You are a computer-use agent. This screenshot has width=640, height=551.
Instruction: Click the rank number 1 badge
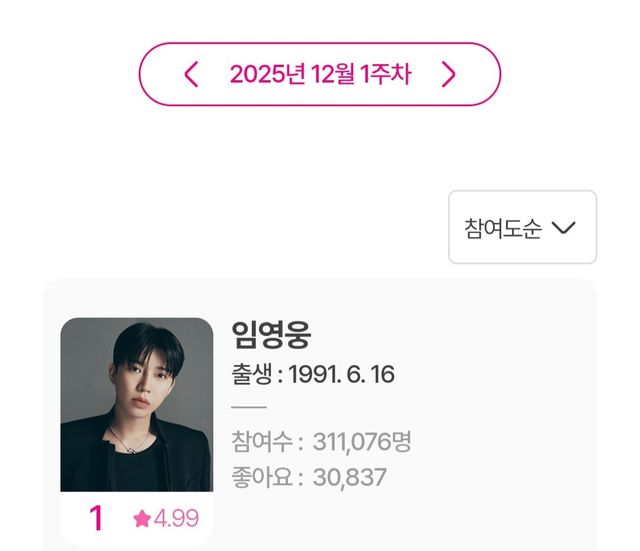pos(96,518)
